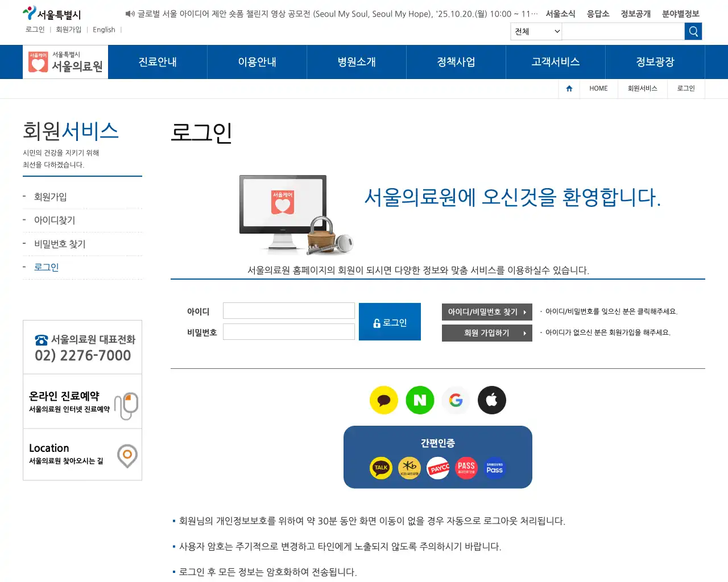Click the 서울의료원 hospital logo
Screen dimensions: 728x582
(x=65, y=61)
